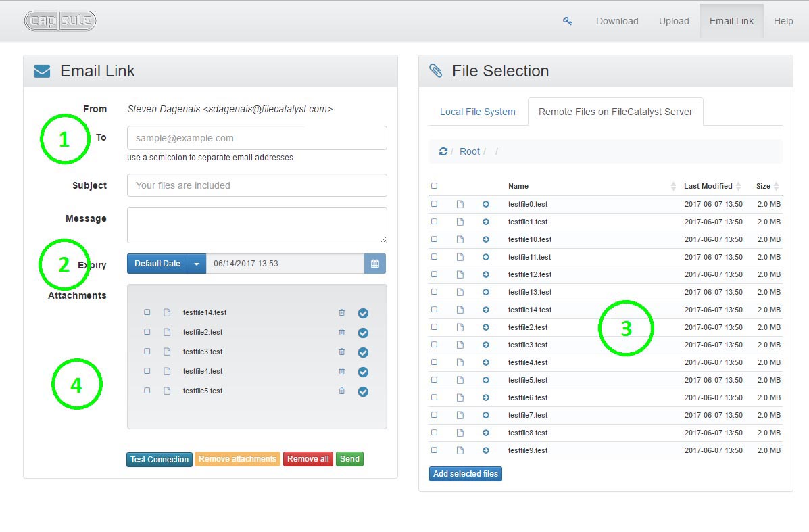Check the box for testfile10.test

pos(435,239)
